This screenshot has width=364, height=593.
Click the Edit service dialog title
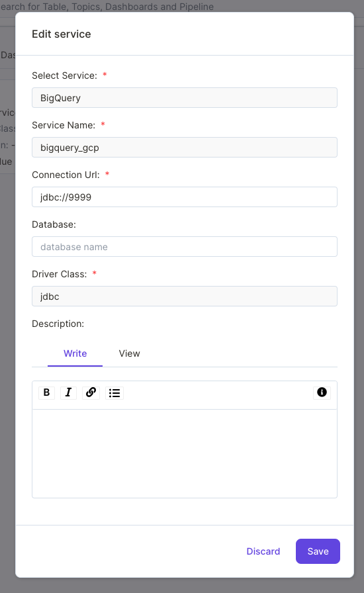coord(62,34)
